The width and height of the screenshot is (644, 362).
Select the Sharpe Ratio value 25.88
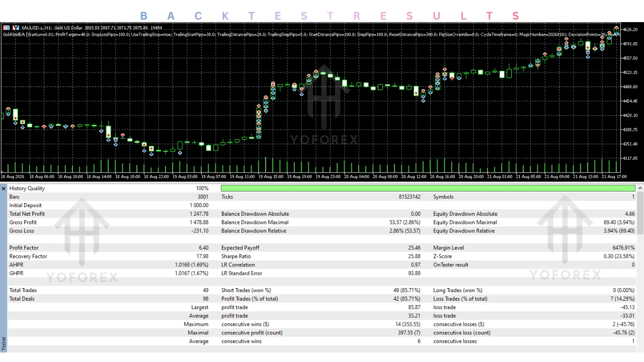(414, 256)
